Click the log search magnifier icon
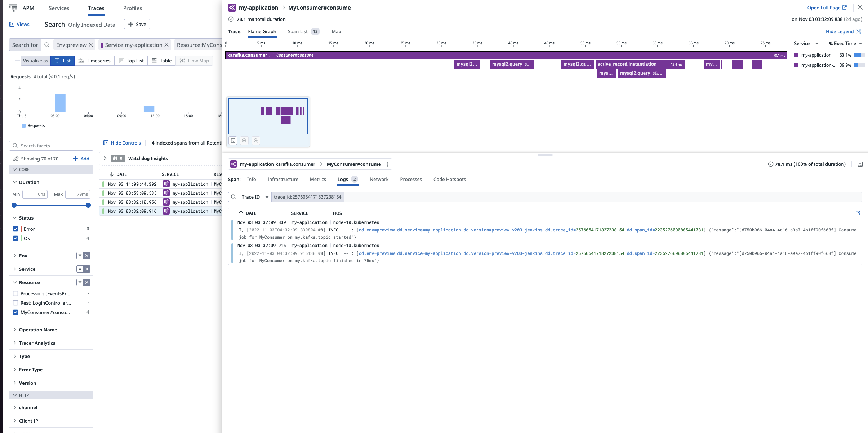The height and width of the screenshot is (433, 868). coord(233,197)
